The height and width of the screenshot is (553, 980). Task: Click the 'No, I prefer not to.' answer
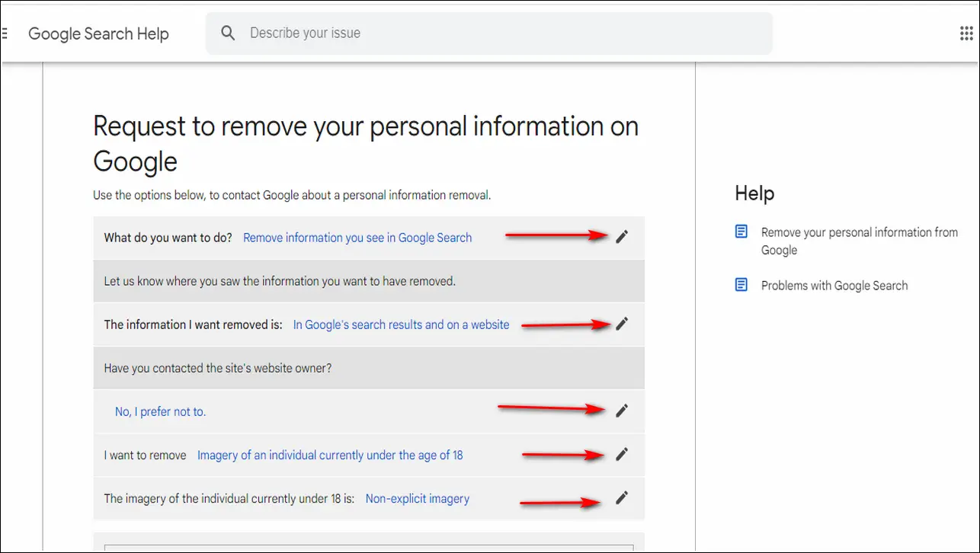tap(160, 412)
